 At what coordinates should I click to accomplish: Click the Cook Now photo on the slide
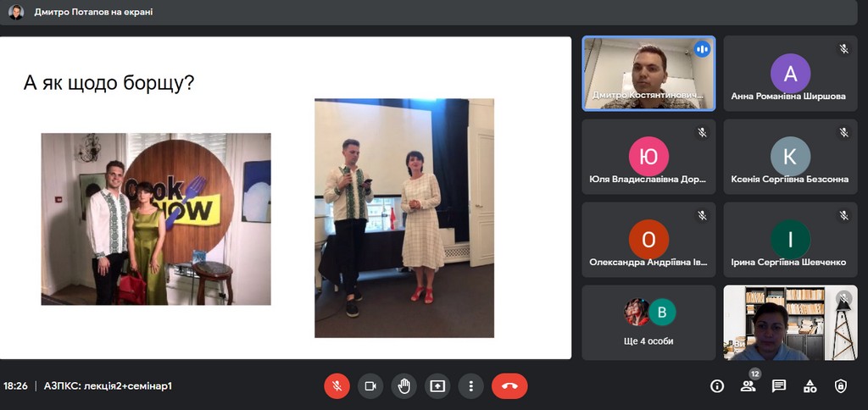156,219
